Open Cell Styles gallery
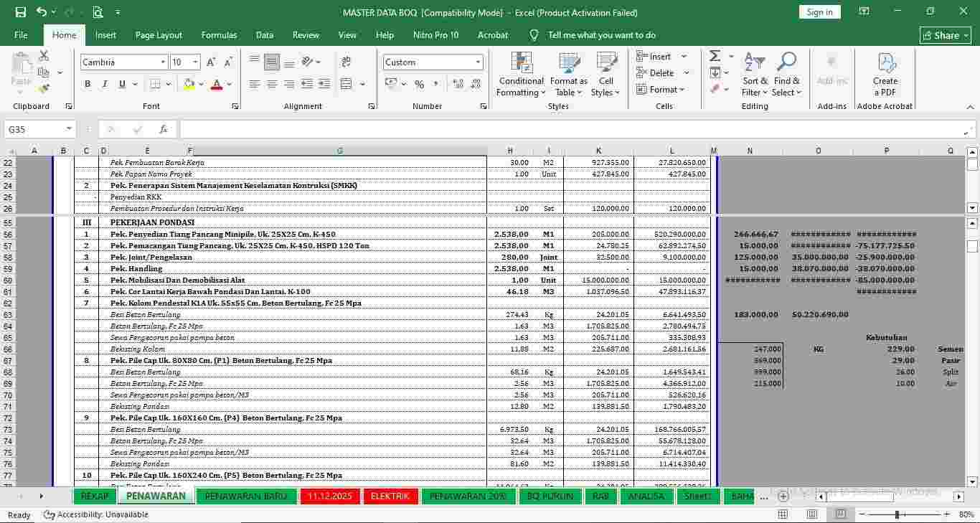The height and width of the screenshot is (523, 980). pos(606,75)
